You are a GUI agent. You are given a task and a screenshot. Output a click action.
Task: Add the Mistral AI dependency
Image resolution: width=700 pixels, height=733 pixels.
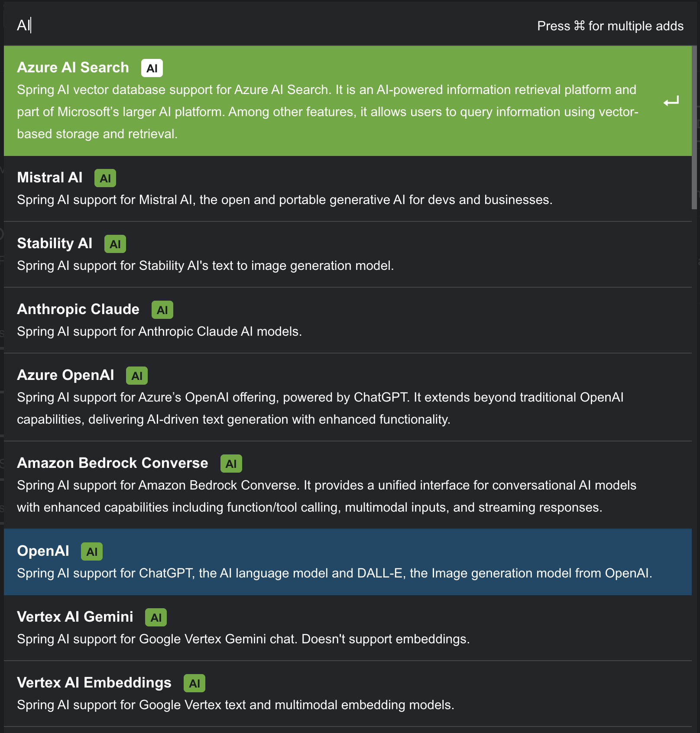coord(50,178)
